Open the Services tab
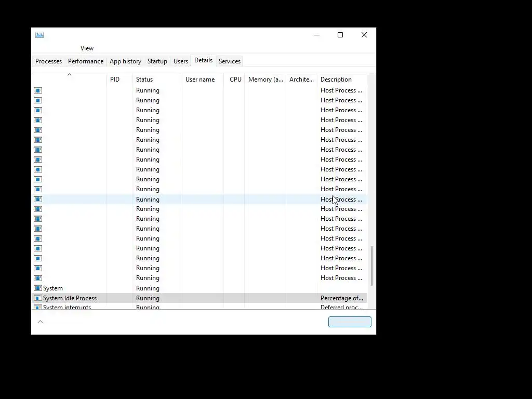The image size is (532, 399). 229,61
